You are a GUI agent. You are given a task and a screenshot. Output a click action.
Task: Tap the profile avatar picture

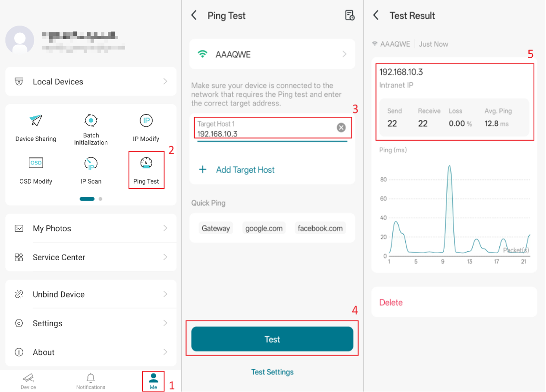(20, 40)
